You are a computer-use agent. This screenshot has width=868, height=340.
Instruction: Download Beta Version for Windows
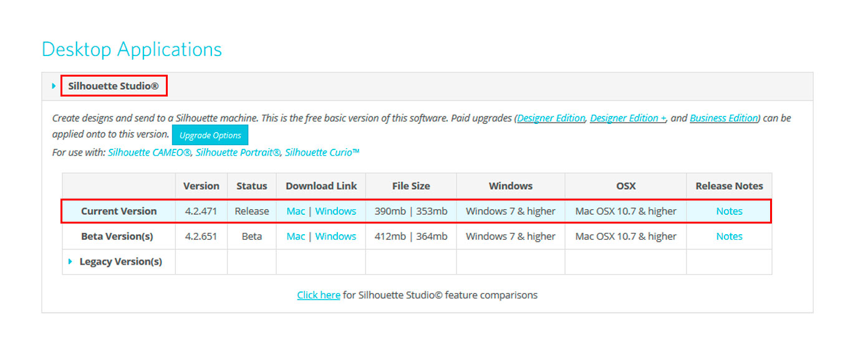click(x=335, y=236)
